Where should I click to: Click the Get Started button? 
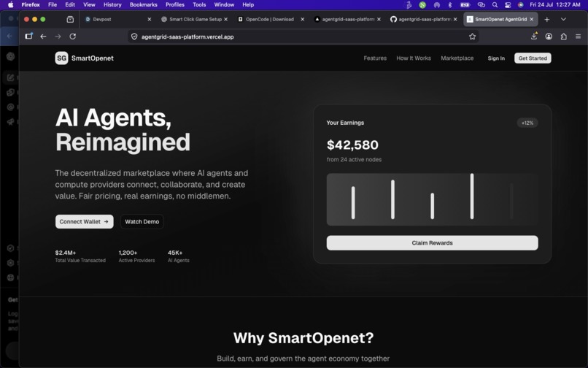533,58
